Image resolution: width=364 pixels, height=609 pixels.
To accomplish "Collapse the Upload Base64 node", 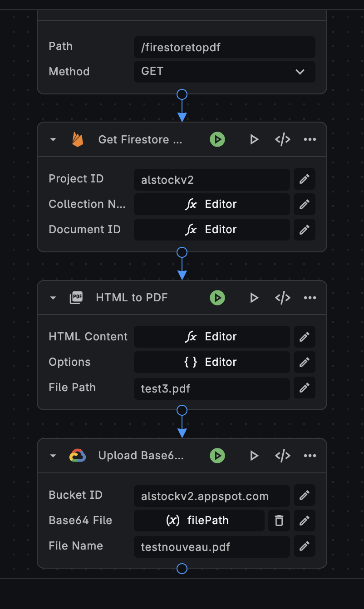I will point(53,456).
